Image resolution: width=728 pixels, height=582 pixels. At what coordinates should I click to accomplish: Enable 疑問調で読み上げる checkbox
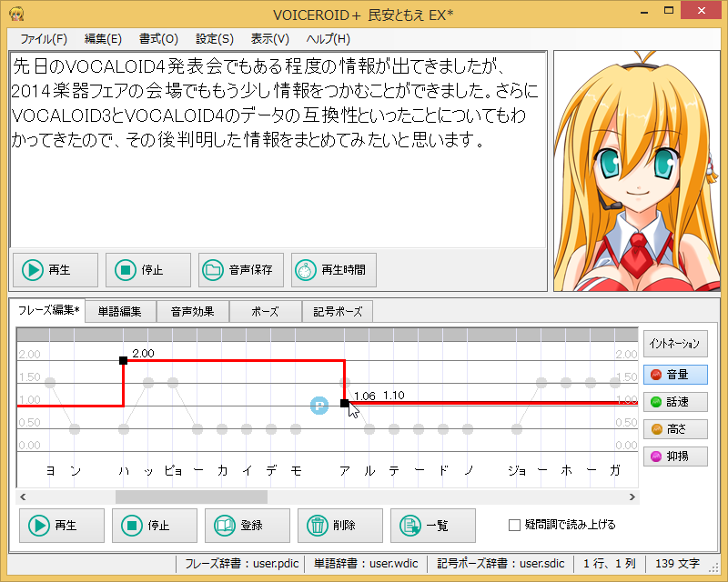(514, 525)
